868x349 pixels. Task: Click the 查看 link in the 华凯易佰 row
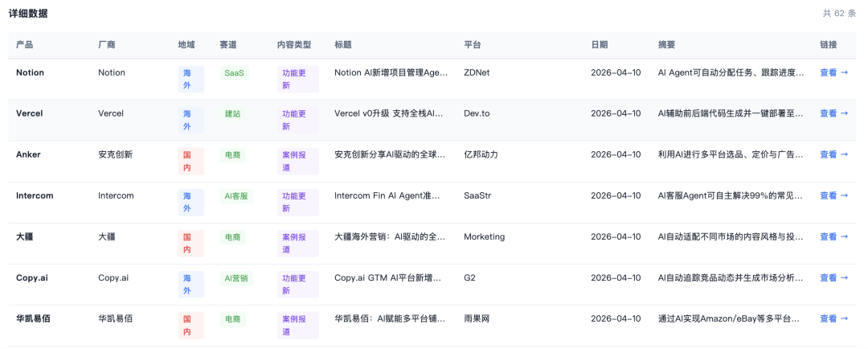tap(833, 318)
